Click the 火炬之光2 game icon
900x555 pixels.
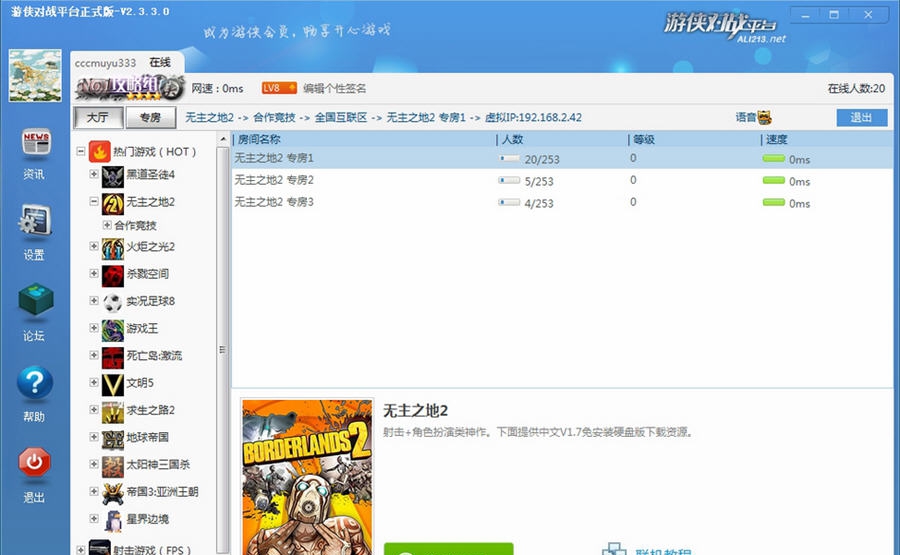(x=112, y=249)
